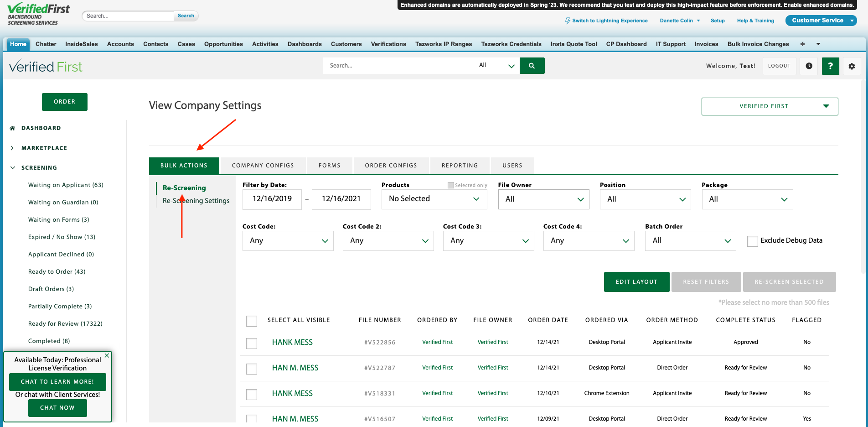
Task: Click the LOGOUT button
Action: (x=779, y=66)
